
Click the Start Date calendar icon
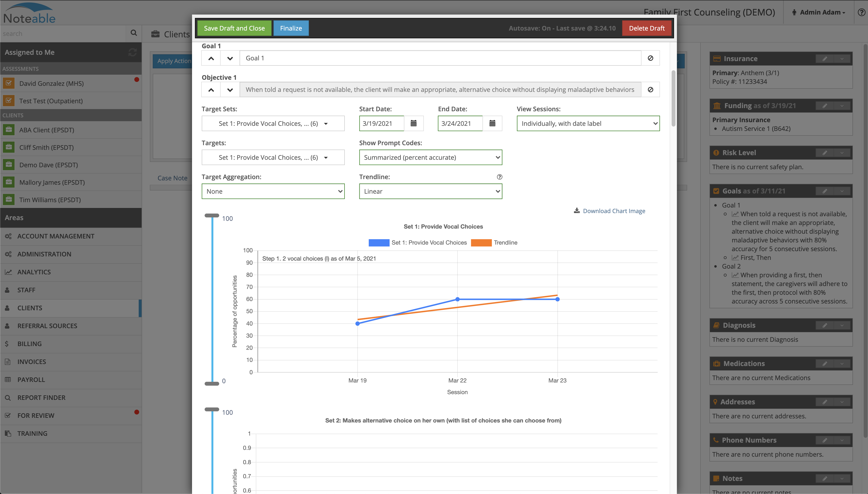413,124
